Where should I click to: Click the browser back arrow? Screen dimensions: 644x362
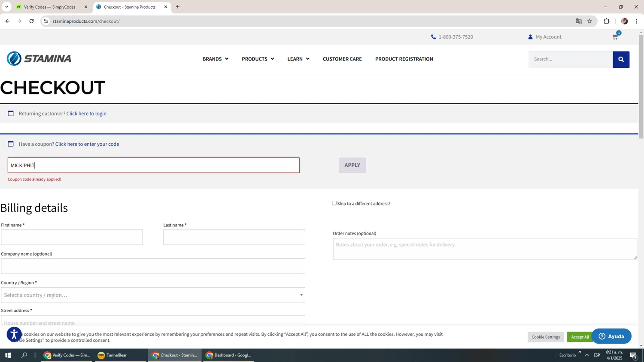7,21
